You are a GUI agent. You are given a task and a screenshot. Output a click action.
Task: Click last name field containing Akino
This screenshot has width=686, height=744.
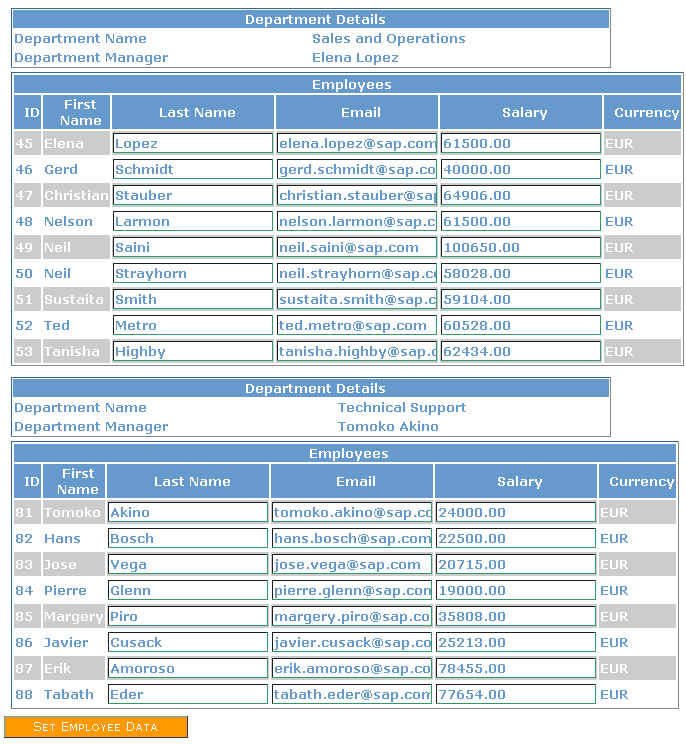tap(188, 513)
